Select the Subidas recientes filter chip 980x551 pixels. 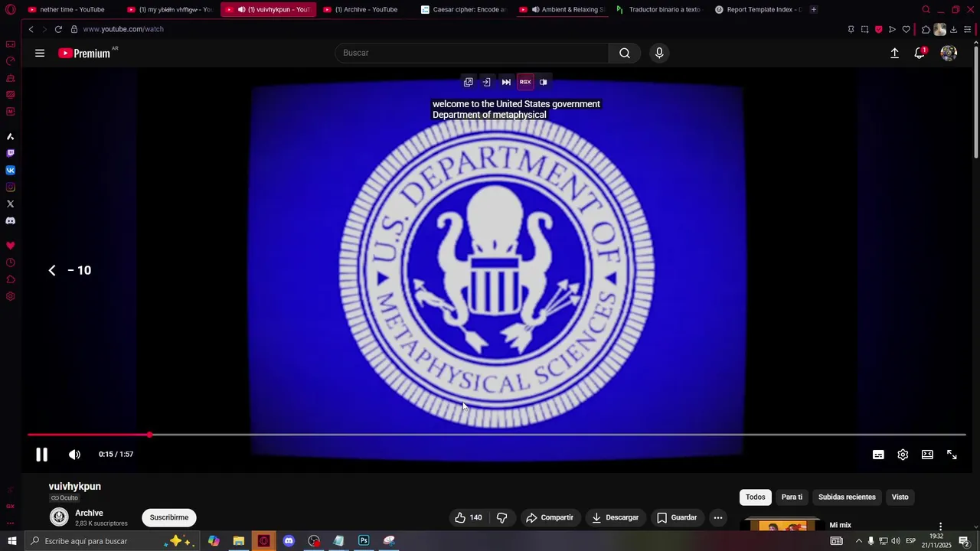click(x=847, y=497)
